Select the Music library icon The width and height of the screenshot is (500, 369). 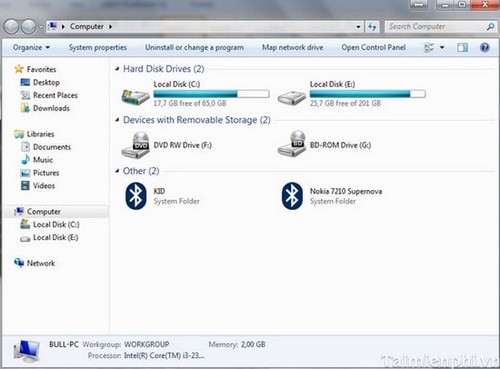25,160
